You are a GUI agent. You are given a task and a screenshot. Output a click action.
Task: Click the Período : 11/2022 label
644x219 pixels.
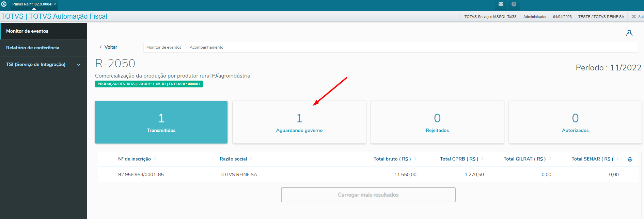pyautogui.click(x=608, y=68)
